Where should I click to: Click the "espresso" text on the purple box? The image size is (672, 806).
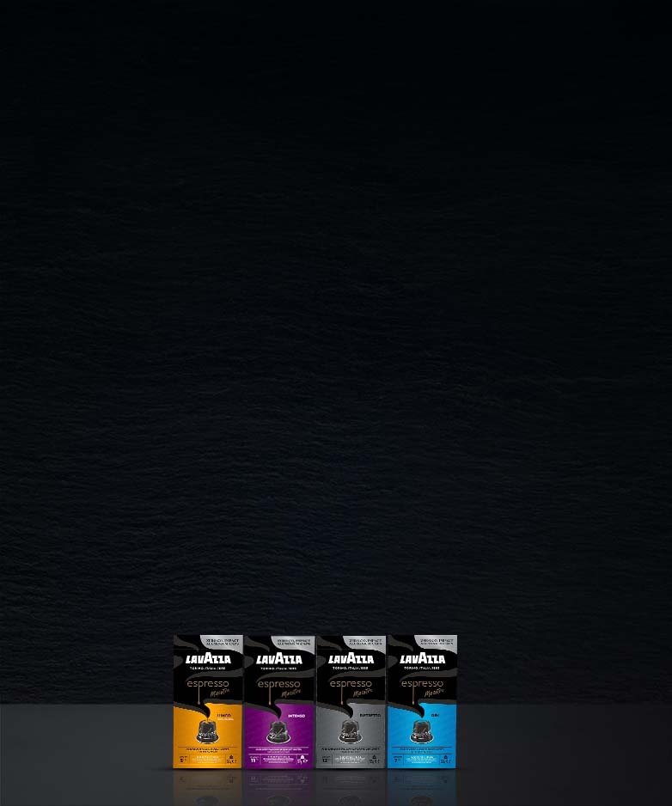[x=277, y=684]
